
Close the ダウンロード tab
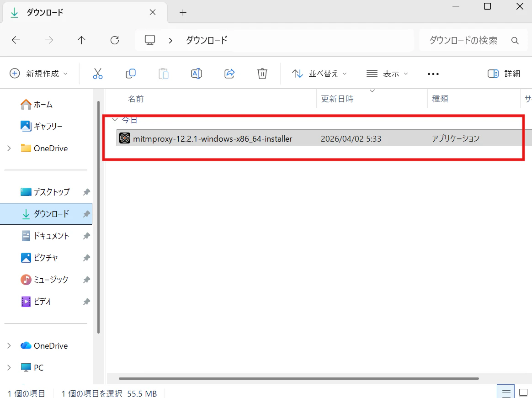click(x=153, y=12)
